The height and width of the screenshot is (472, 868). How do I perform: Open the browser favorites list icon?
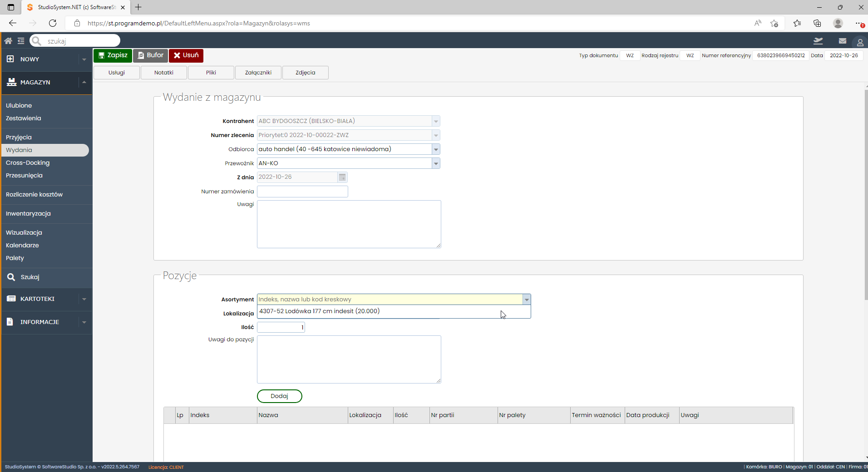click(797, 23)
